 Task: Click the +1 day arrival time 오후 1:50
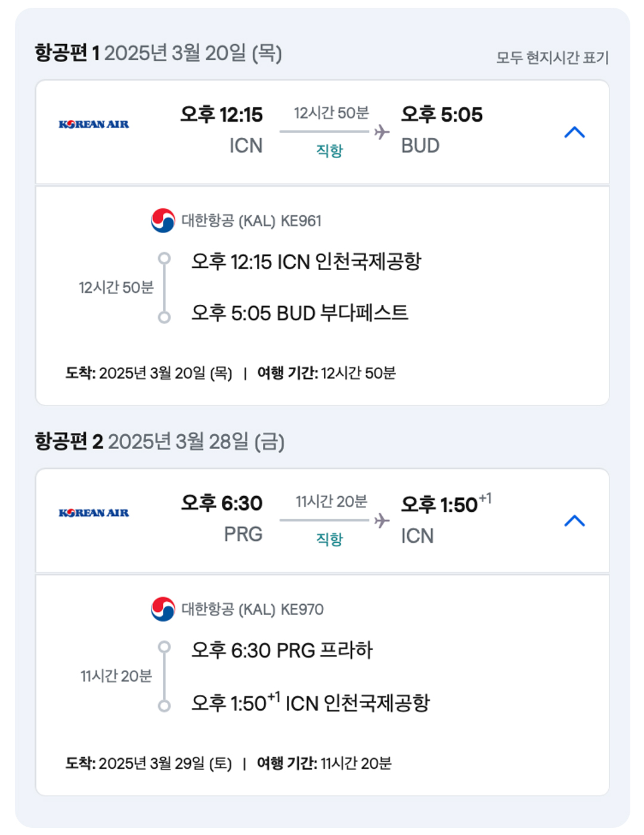coord(446,504)
